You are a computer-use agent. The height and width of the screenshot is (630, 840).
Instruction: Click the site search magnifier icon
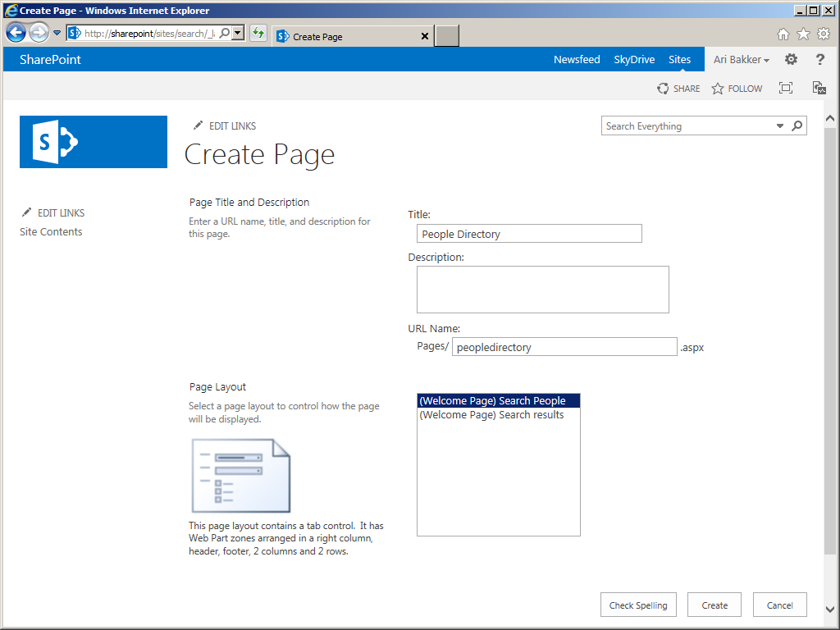pyautogui.click(x=797, y=126)
